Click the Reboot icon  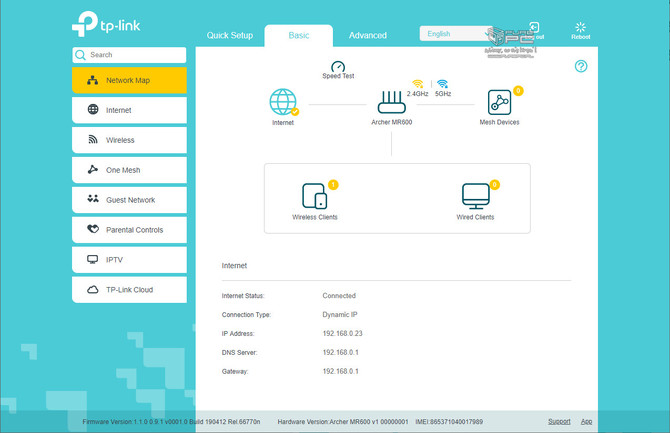click(580, 28)
